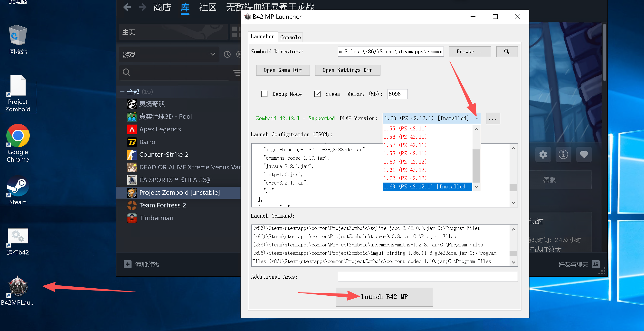Enable the Debug Mode checkbox
This screenshot has width=644, height=331.
point(264,94)
